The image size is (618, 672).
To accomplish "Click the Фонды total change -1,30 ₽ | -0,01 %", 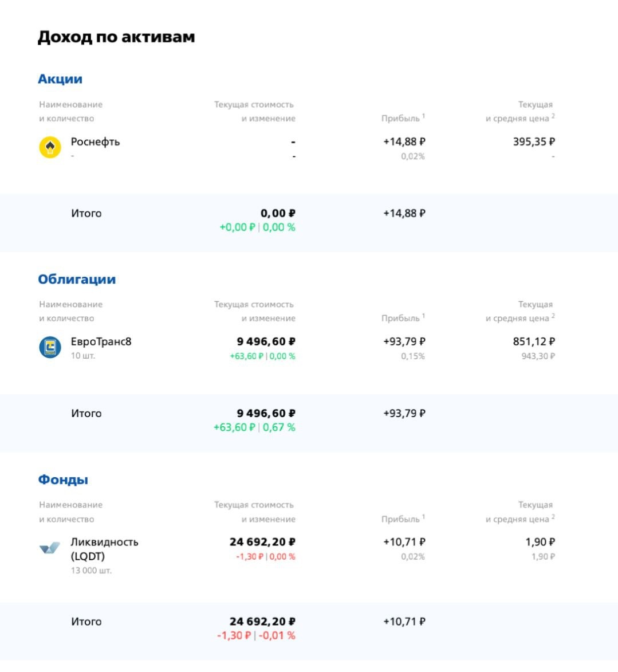I will click(256, 635).
